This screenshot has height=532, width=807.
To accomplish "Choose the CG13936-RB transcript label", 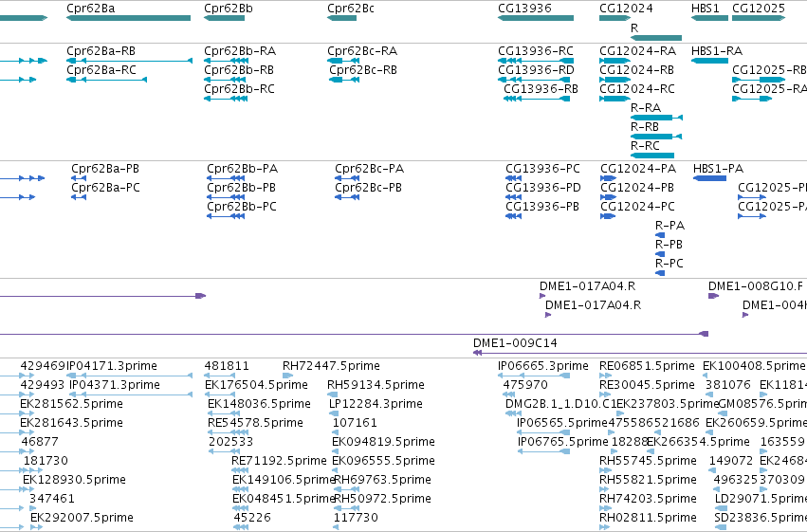I will 541,89.
